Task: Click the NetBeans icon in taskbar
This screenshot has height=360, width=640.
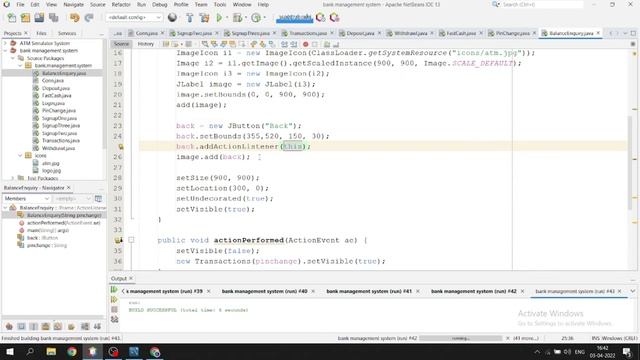Action: (93, 351)
